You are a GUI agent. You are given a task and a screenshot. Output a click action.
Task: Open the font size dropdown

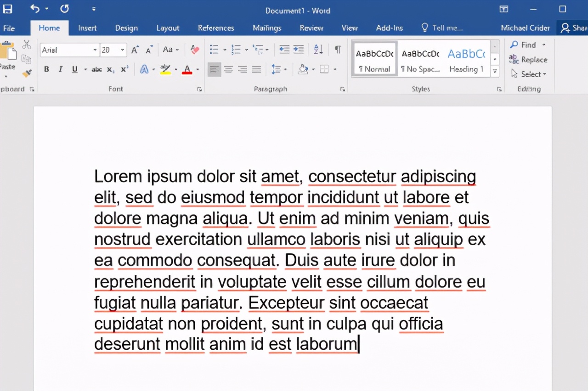coord(122,50)
